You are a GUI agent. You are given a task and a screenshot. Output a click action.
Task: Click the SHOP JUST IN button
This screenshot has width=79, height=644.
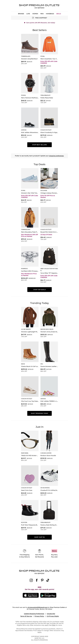coord(39,537)
